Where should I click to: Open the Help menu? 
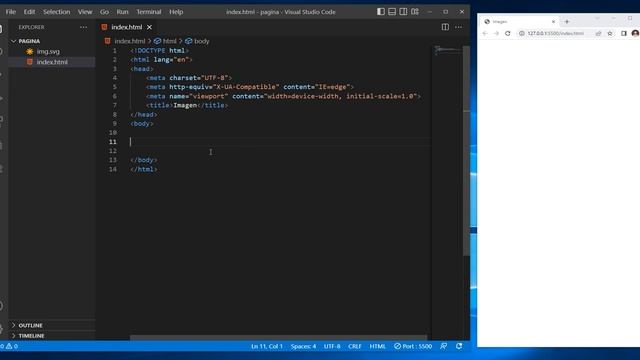click(x=176, y=12)
